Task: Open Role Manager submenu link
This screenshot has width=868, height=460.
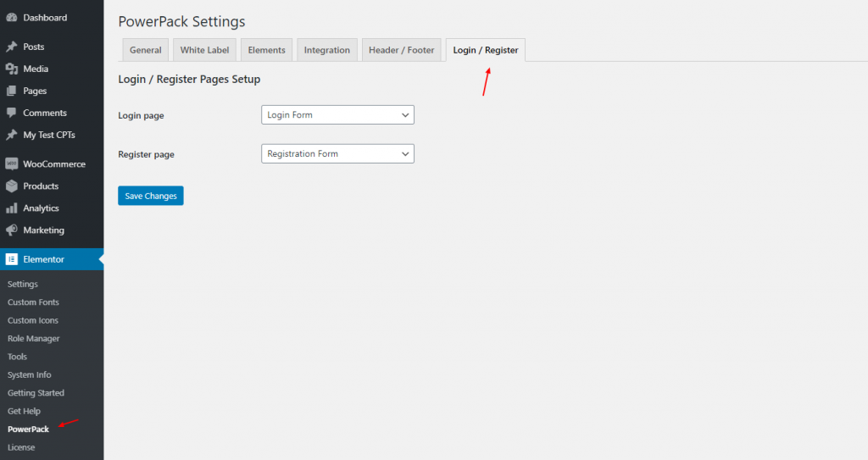Action: click(x=34, y=339)
